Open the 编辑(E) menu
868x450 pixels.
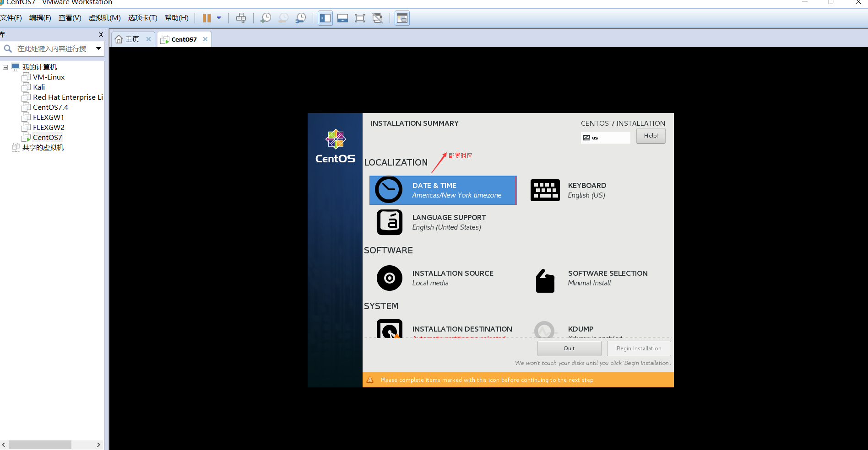click(x=40, y=18)
